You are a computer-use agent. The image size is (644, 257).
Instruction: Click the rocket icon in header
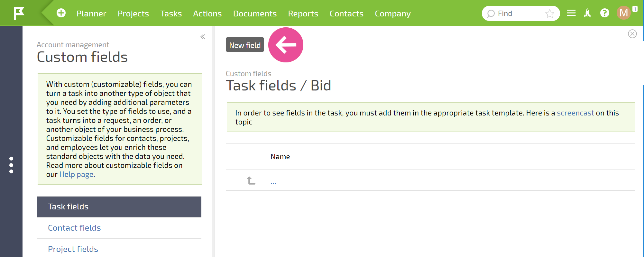[x=587, y=13]
